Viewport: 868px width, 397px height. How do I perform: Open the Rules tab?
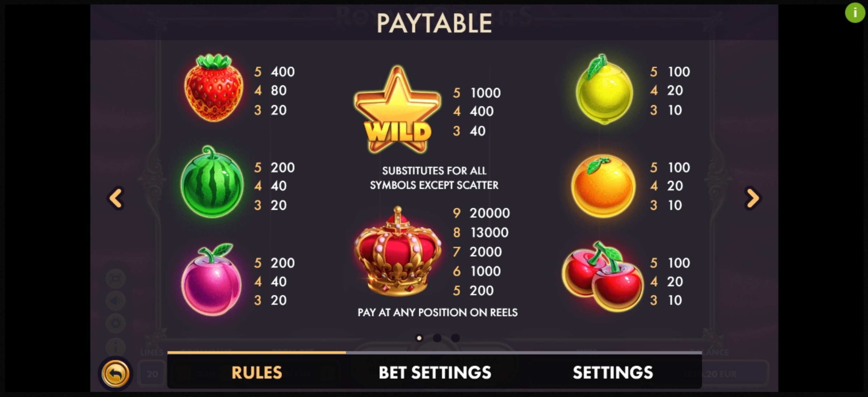256,373
